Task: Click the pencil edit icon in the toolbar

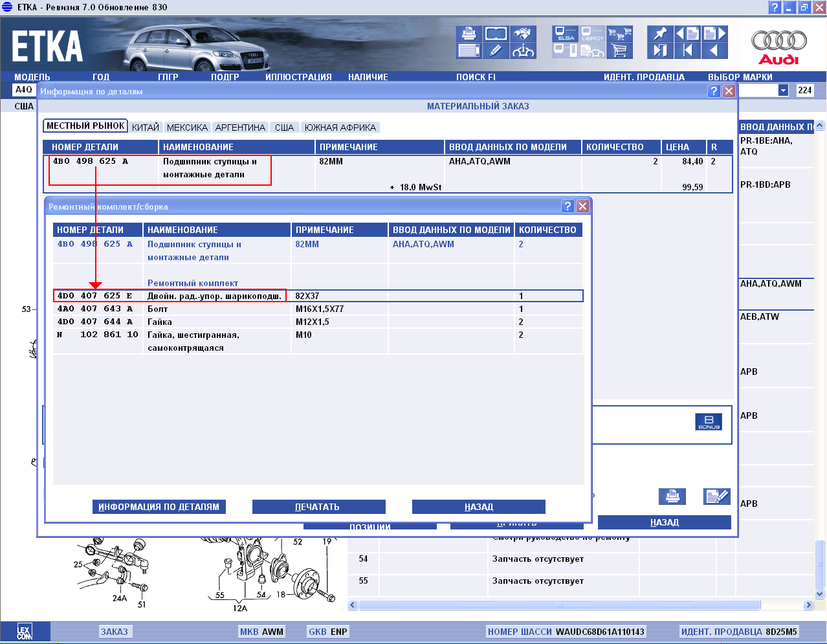Action: pyautogui.click(x=496, y=50)
